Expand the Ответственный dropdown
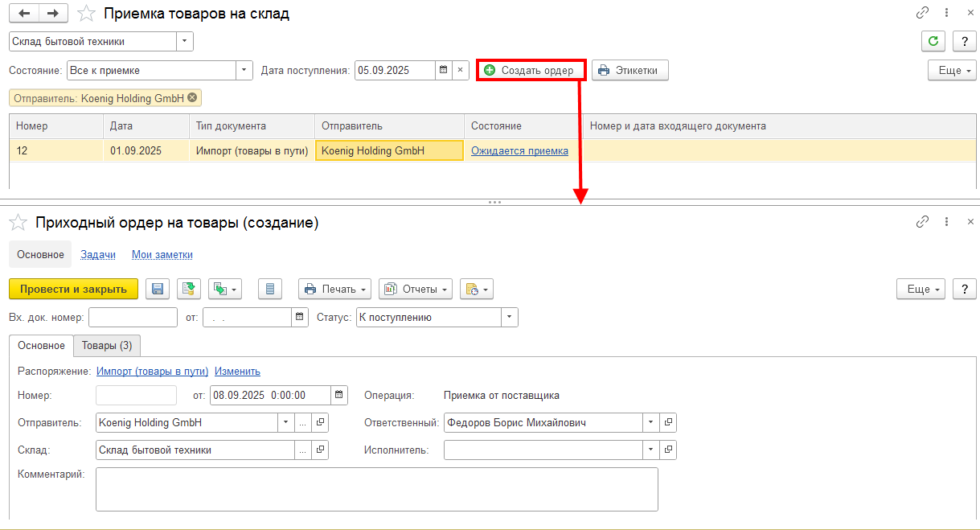 650,422
